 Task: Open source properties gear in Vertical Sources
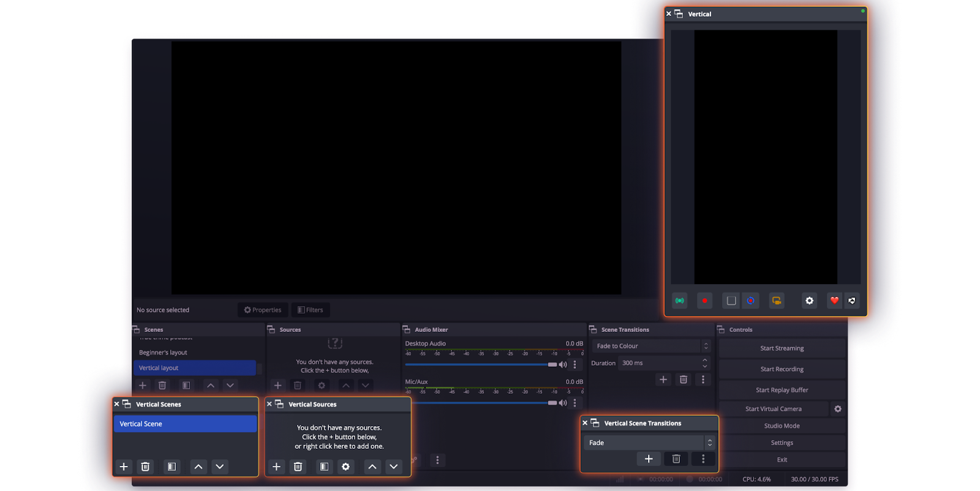pos(345,467)
